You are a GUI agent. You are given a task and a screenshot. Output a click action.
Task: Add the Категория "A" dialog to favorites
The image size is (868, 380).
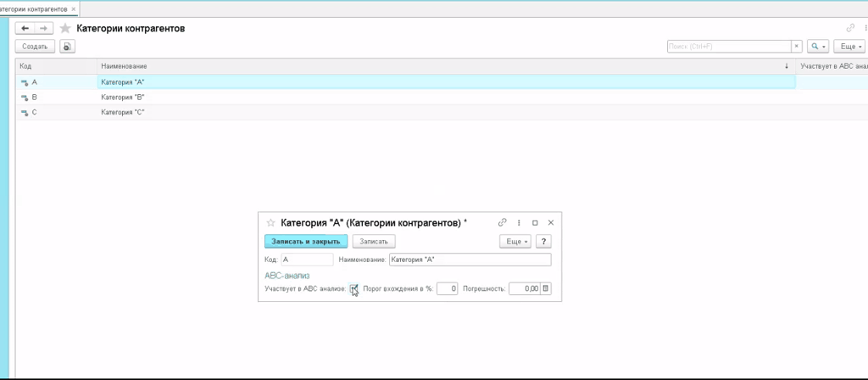click(270, 222)
